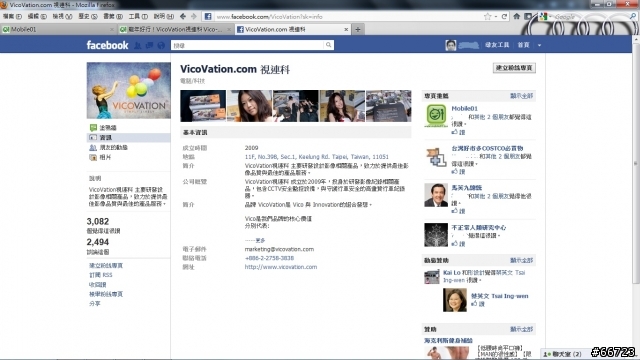Screen dimensions: 640x360
Task: Open 說明(H) menu
Action: tap(163, 16)
